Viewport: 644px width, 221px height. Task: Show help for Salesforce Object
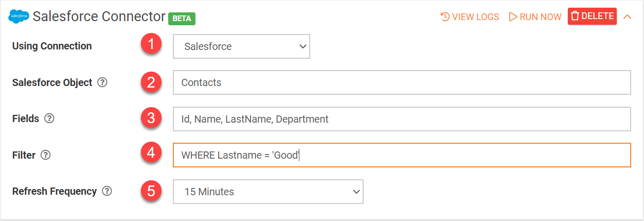coord(102,82)
